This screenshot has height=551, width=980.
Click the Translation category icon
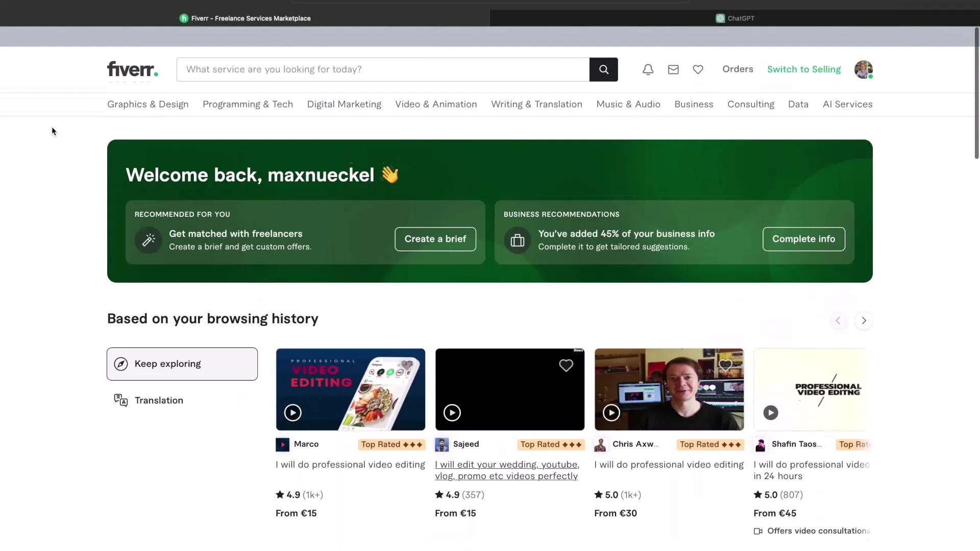(121, 400)
